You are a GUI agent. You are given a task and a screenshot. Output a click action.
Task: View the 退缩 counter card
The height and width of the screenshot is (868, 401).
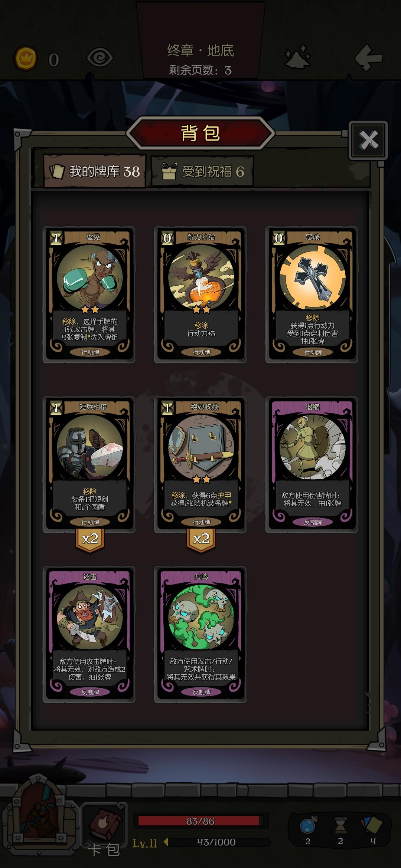pyautogui.click(x=312, y=464)
